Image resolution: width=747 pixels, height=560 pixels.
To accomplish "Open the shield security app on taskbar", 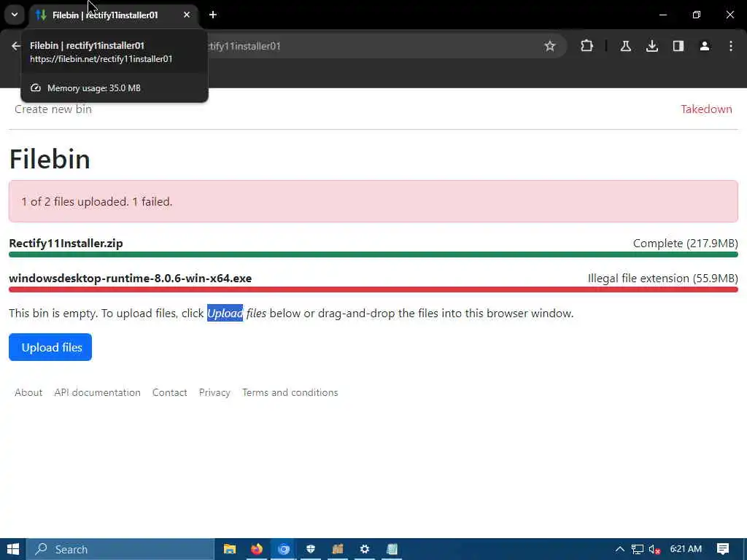I will coord(311,549).
